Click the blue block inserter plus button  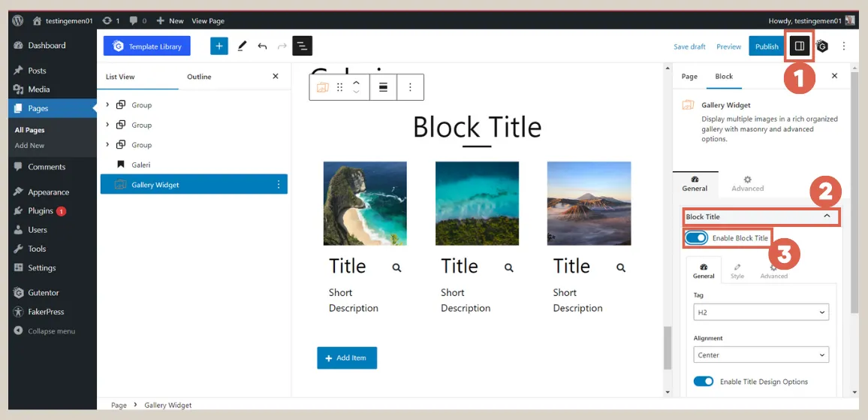click(x=219, y=47)
